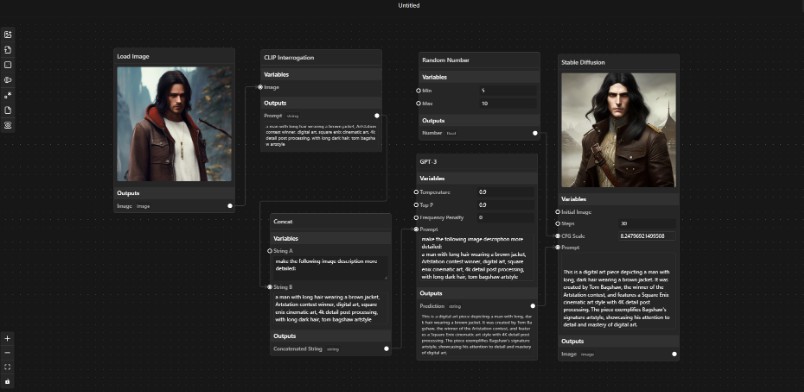Click the CLIP Interrogation Prompt output port
Screen dimensions: 804x392
pyautogui.click(x=377, y=116)
